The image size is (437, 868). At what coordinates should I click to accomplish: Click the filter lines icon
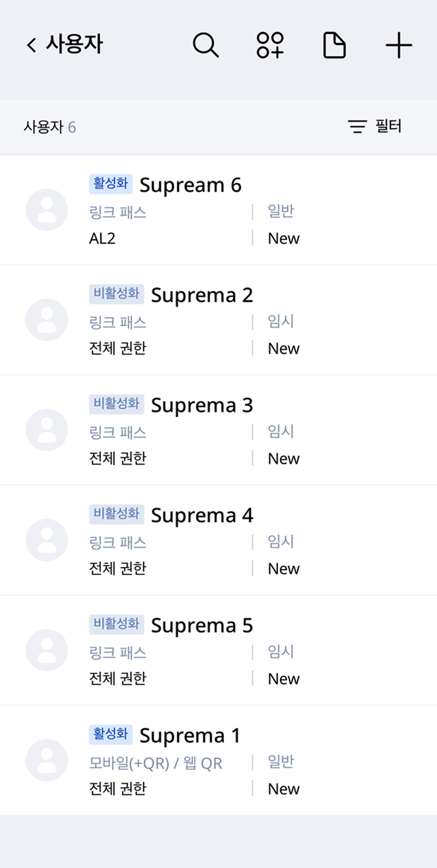click(x=357, y=126)
